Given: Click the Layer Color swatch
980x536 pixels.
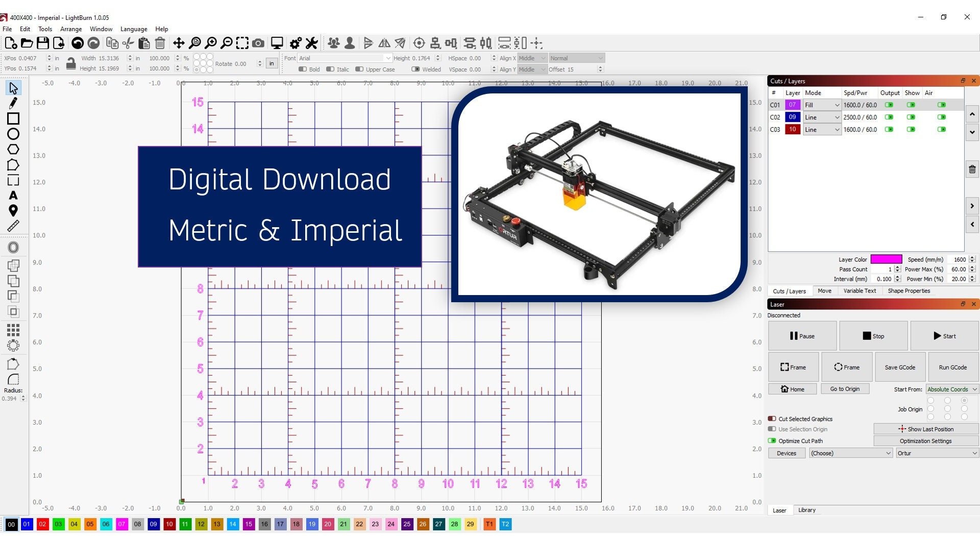Looking at the screenshot, I should click(x=886, y=259).
